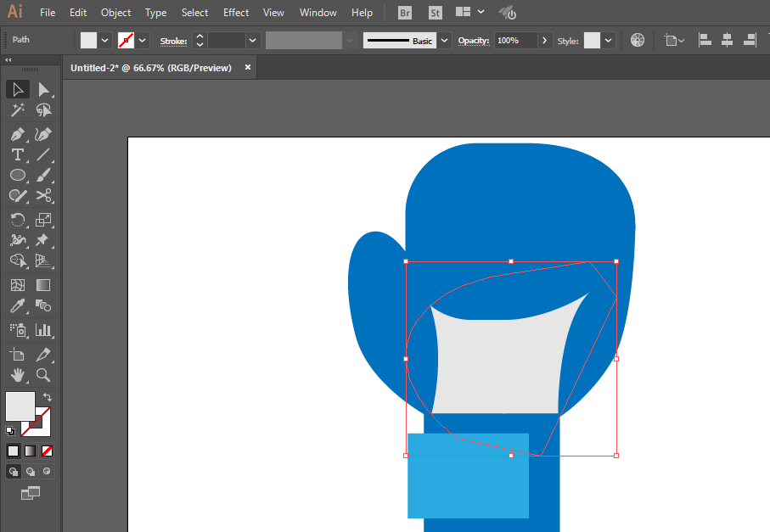Pick the Type tool
Image resolution: width=770 pixels, height=532 pixels.
[18, 154]
